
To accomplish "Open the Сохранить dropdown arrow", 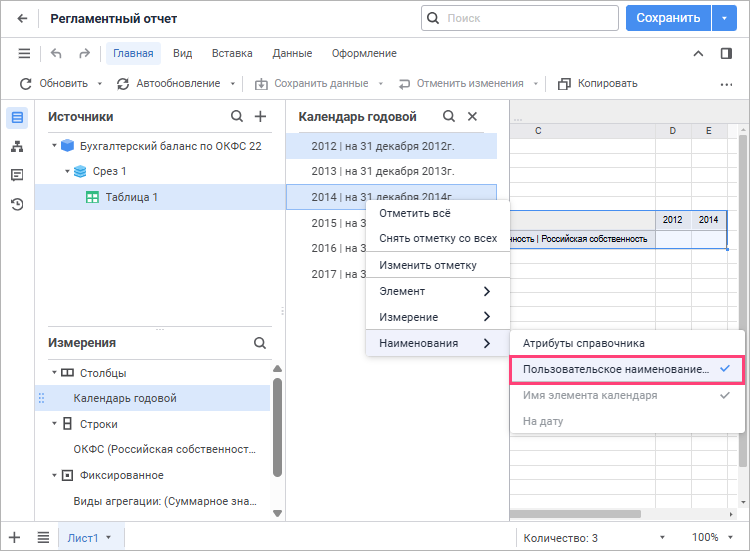I will [724, 18].
